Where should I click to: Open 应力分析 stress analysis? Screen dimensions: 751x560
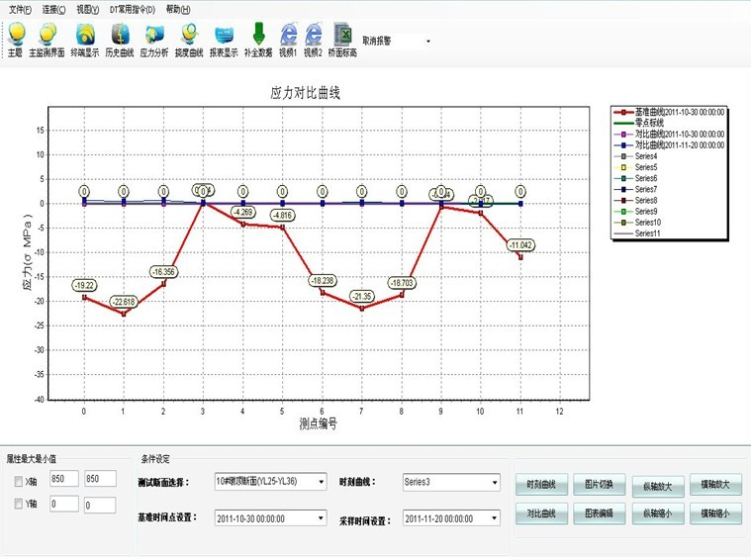pyautogui.click(x=154, y=36)
